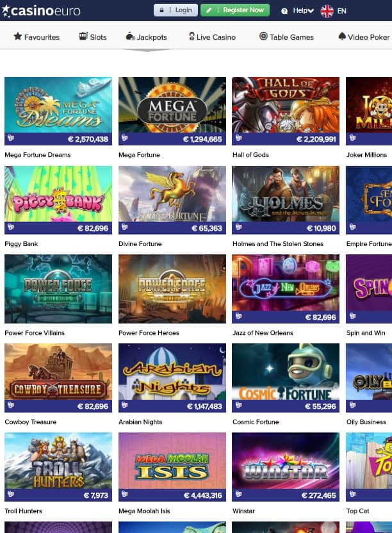Click the jackpot icon on Arabian Nights bar
The image size is (392, 533).
tap(124, 405)
